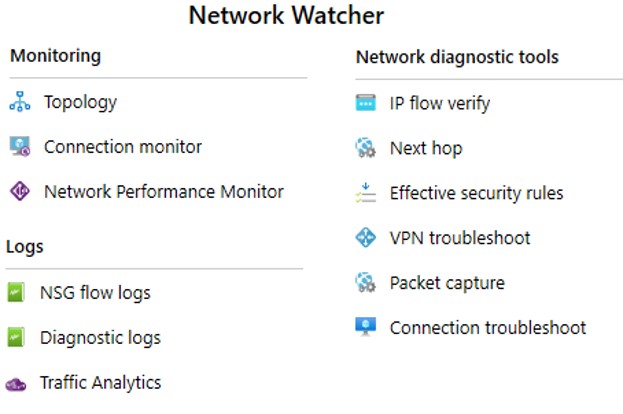Click the Effective security rules icon
Viewport: 623px width, 414px height.
point(365,193)
